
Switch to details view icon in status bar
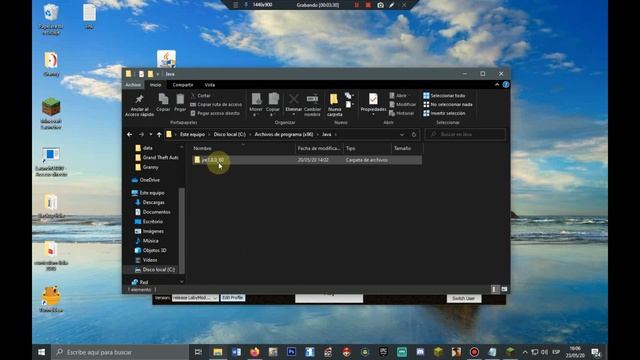point(495,289)
